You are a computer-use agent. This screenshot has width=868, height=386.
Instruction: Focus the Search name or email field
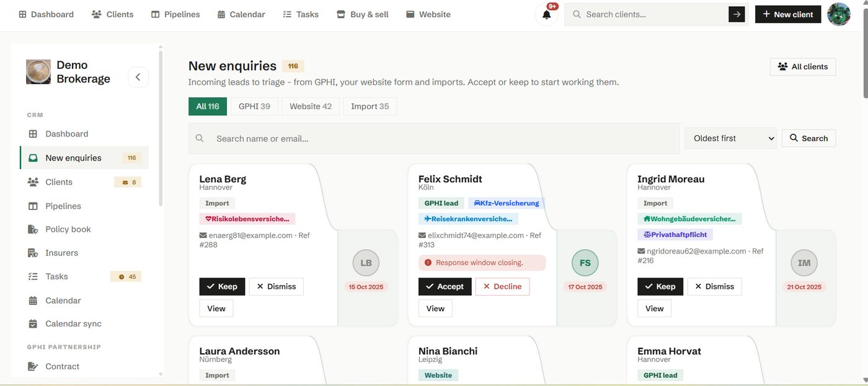tap(434, 138)
